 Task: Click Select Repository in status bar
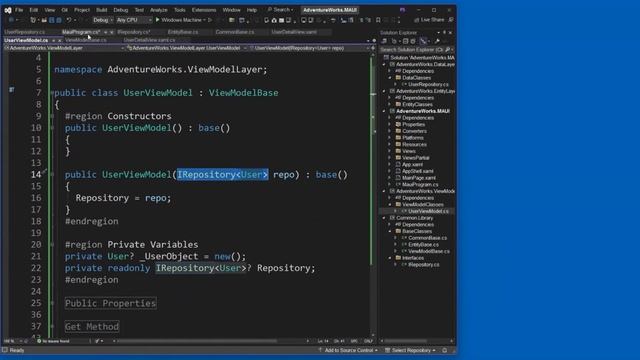click(x=411, y=350)
